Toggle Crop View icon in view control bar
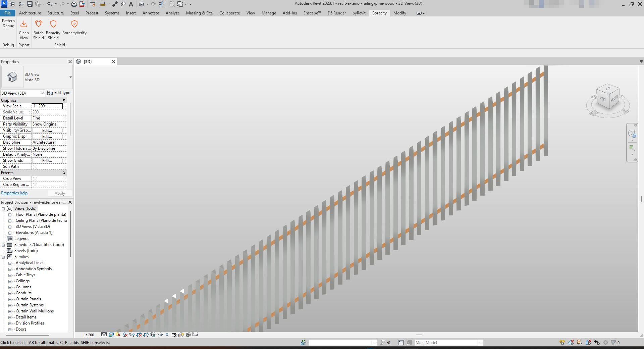Image resolution: width=644 pixels, height=349 pixels. pos(139,335)
